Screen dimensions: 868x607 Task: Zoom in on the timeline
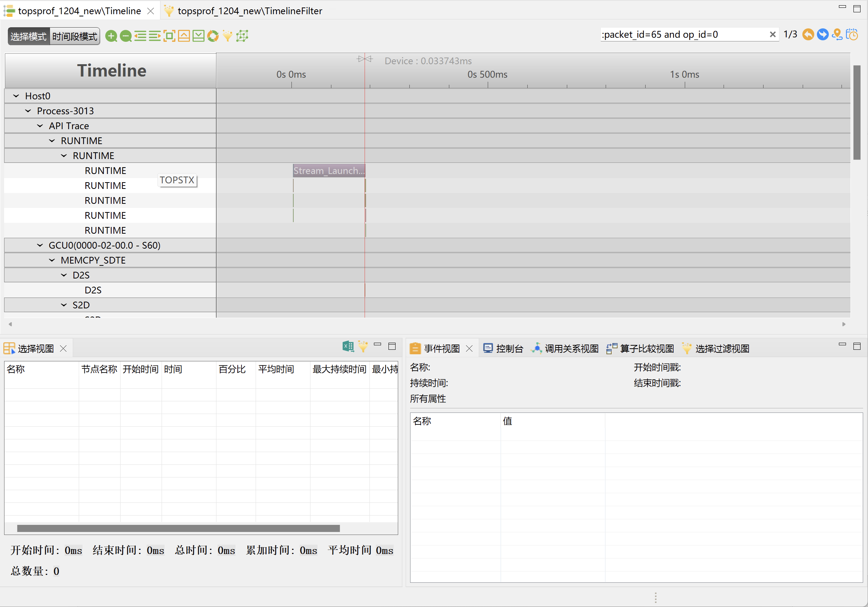[x=111, y=36]
